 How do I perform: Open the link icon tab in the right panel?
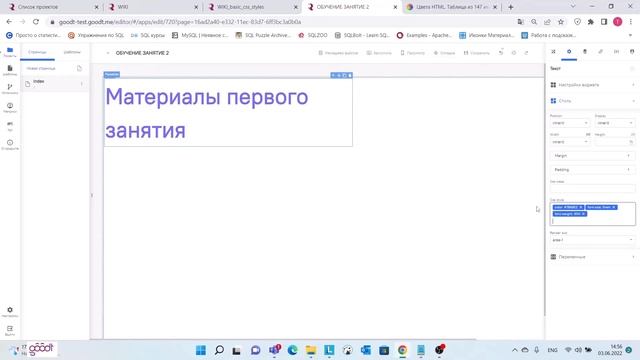point(600,51)
